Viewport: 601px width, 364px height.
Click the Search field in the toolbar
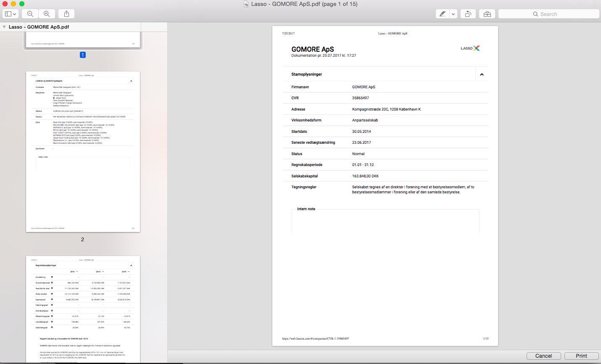point(548,14)
